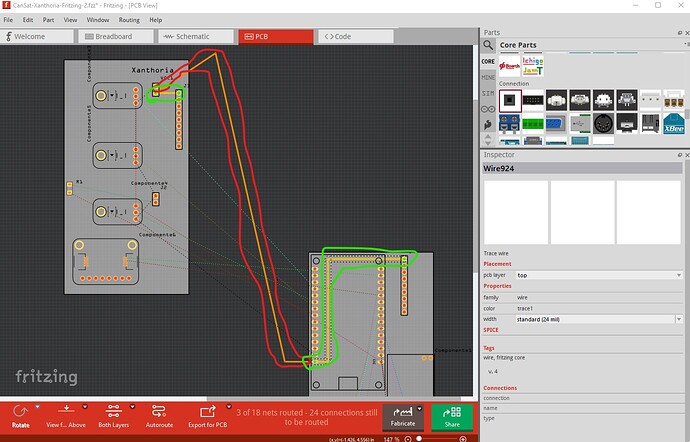This screenshot has width=690, height=442.
Task: Pick the round DIN connector part
Action: (x=603, y=124)
